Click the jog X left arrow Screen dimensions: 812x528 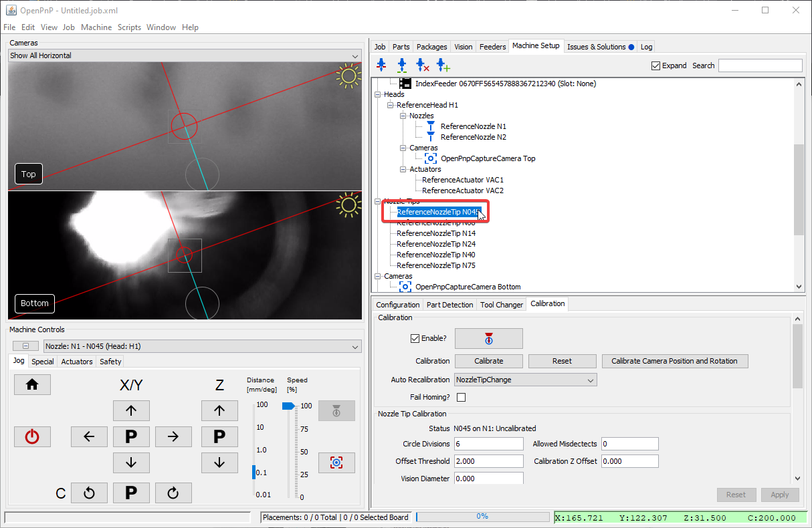89,437
